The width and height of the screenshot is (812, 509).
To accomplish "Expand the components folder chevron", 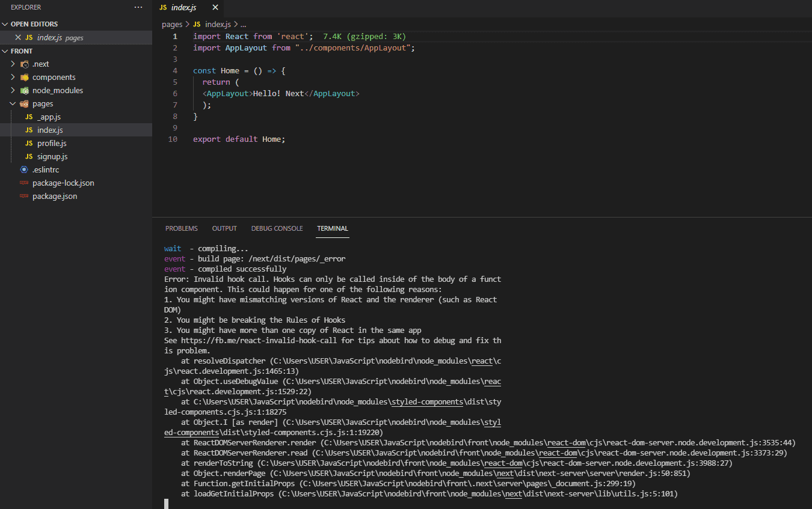I will [13, 77].
